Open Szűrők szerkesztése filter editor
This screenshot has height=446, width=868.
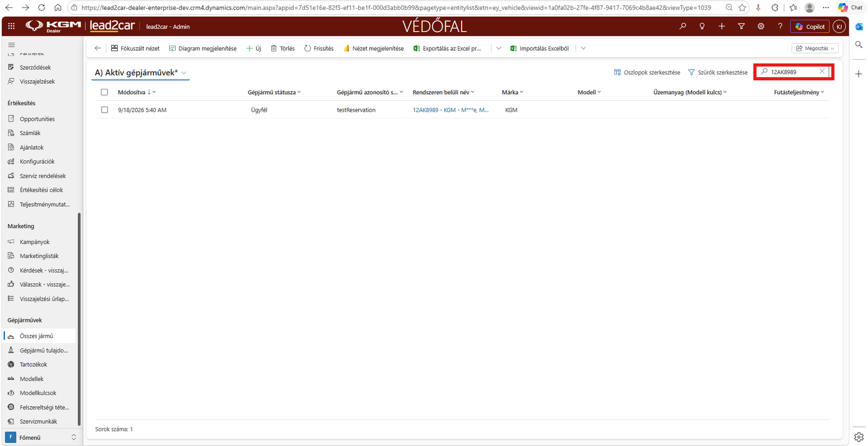[x=717, y=72]
